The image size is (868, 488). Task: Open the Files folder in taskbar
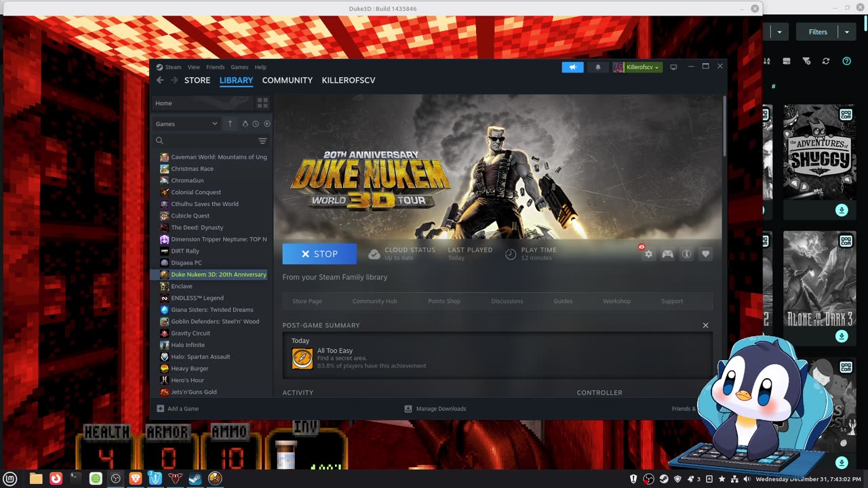tap(36, 479)
